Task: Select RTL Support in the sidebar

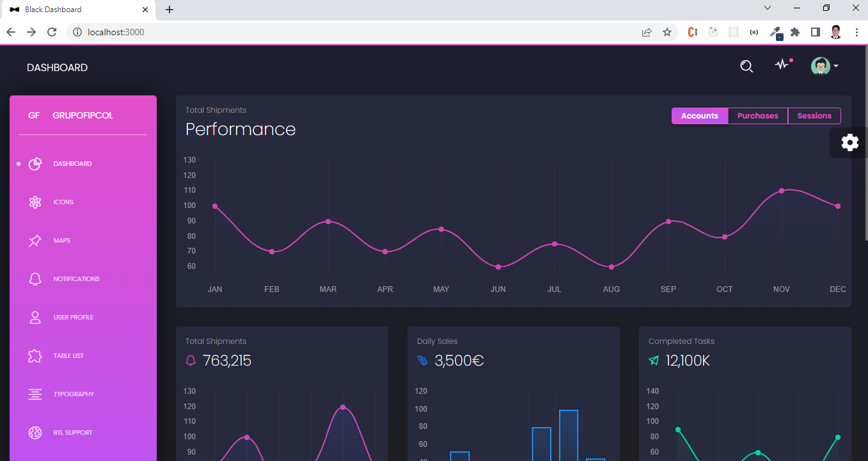Action: 72,432
